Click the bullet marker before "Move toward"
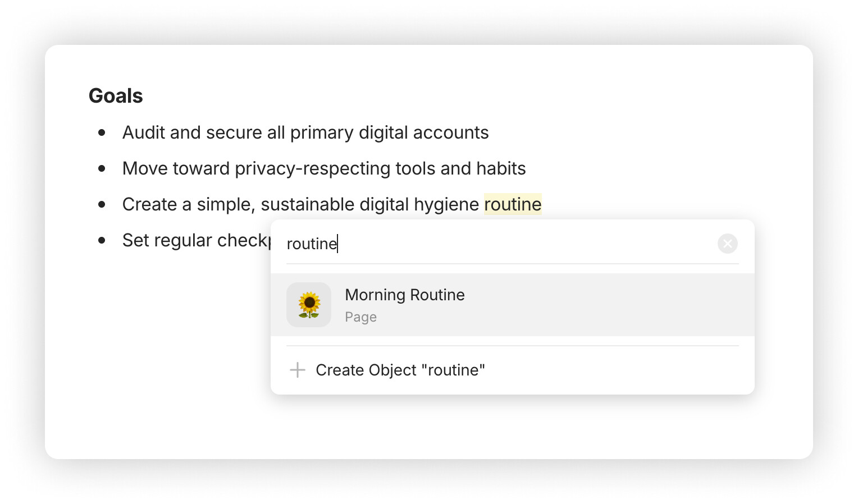858x504 pixels. tap(102, 169)
